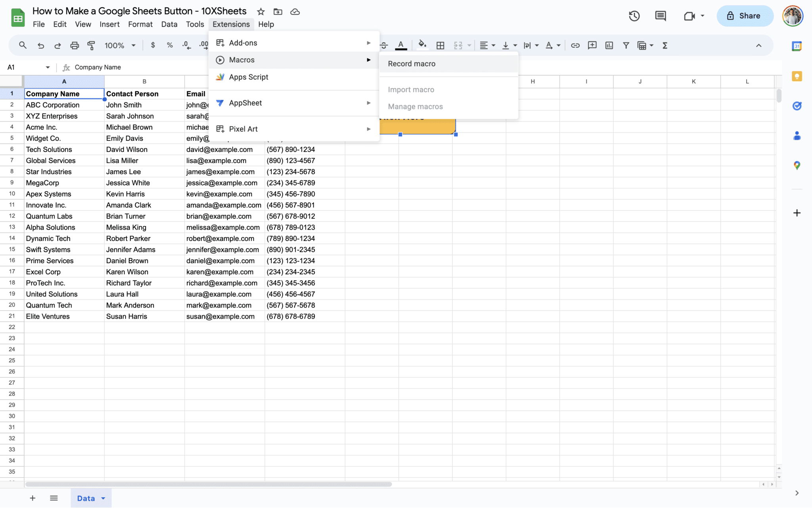Open Google Keep in side panel
The height and width of the screenshot is (508, 812).
[797, 76]
